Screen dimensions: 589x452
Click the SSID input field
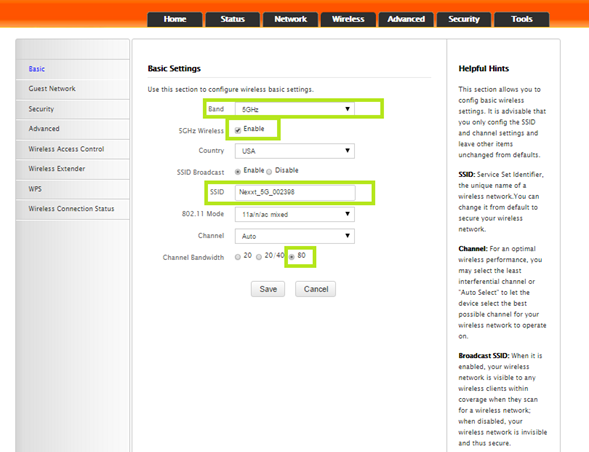295,192
